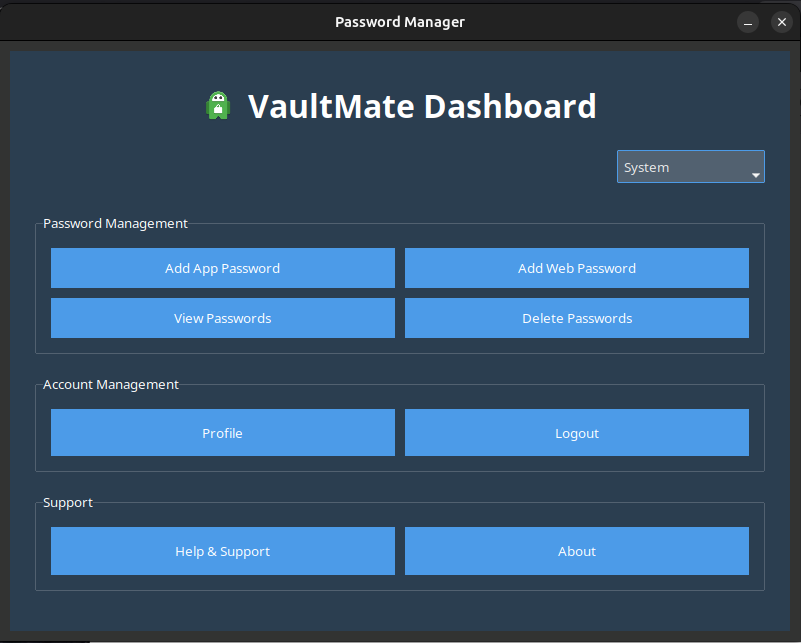
Task: Click the small arrow in theme selector
Action: coord(756,175)
